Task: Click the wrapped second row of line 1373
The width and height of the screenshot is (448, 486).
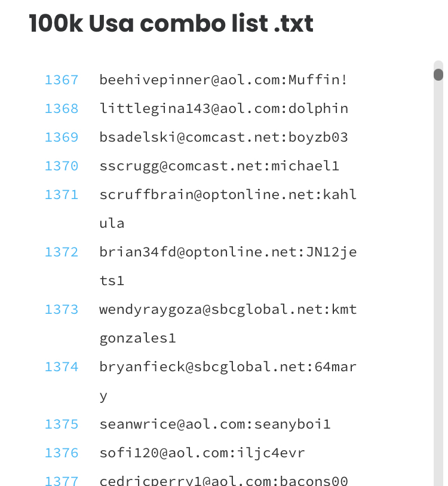Action: [x=137, y=338]
